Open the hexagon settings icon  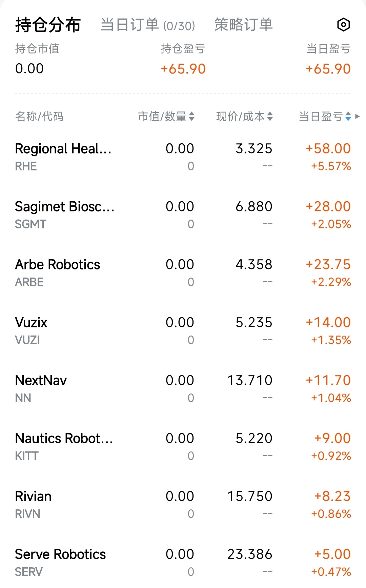point(343,25)
